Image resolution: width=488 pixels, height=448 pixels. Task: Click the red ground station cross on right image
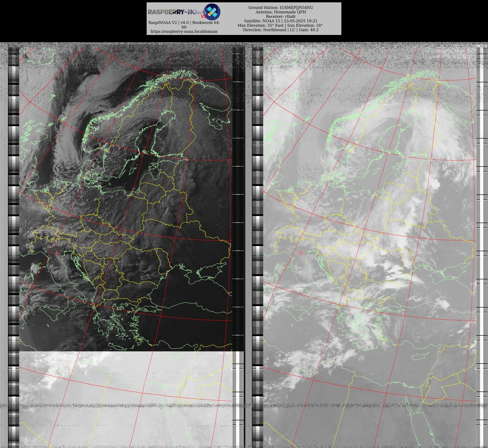[301, 253]
